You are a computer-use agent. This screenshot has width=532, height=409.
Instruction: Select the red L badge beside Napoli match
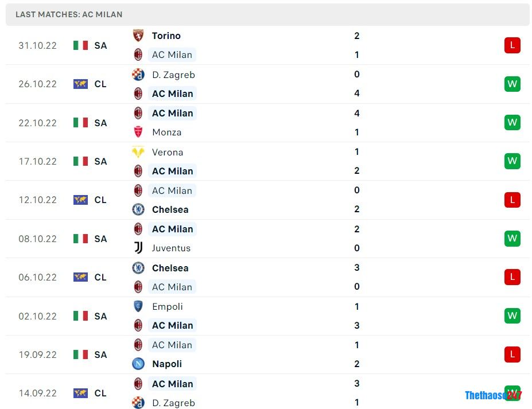(x=511, y=355)
